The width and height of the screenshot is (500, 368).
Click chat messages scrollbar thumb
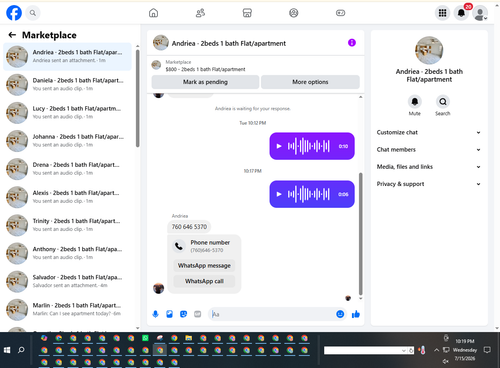click(x=360, y=233)
